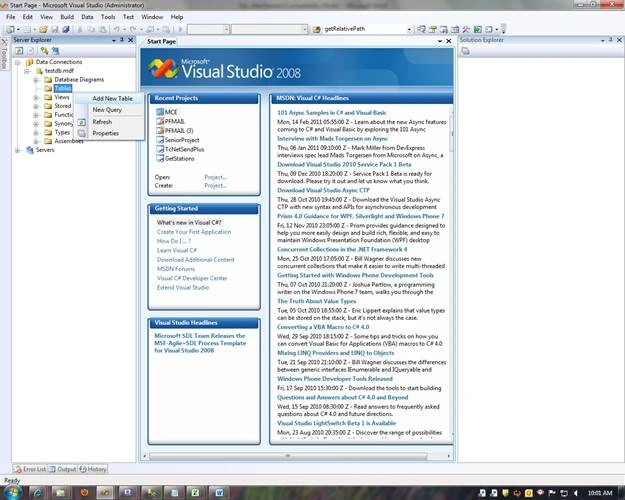625x500 pixels.
Task: Click the Solution Explorer panel toolbar icon
Action: [x=466, y=51]
